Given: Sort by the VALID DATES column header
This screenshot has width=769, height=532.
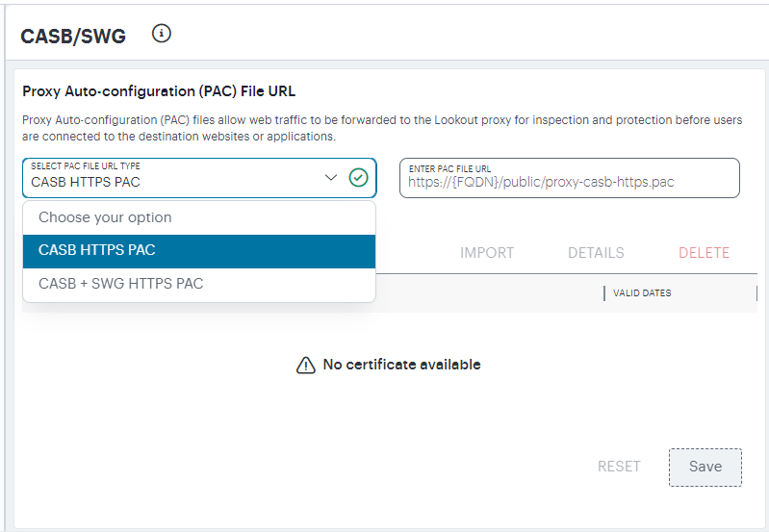Looking at the screenshot, I should [642, 293].
